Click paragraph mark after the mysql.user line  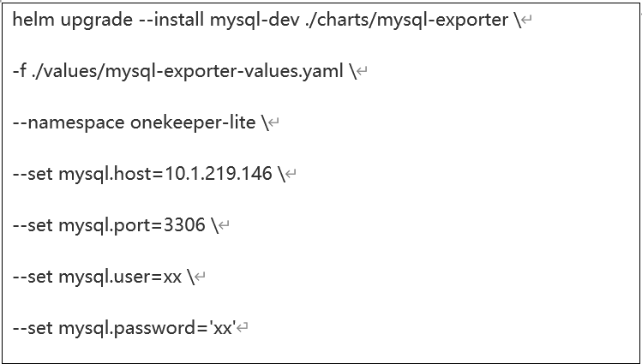201,276
